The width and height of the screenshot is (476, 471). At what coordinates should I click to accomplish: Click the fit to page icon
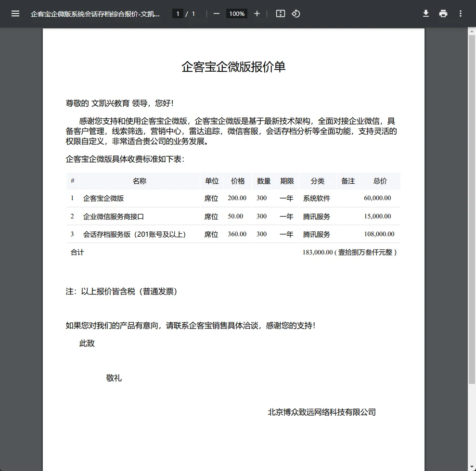(280, 13)
